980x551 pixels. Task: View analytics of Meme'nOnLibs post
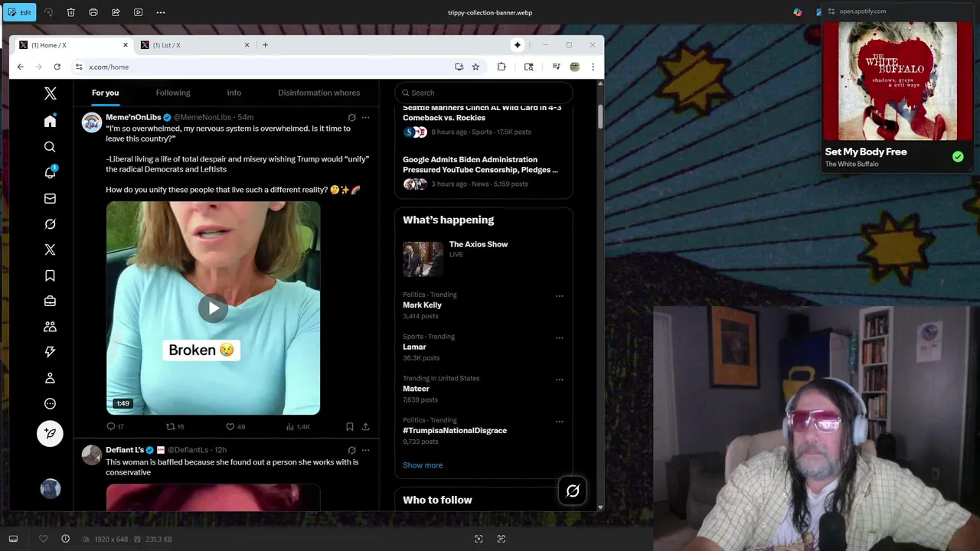click(290, 426)
